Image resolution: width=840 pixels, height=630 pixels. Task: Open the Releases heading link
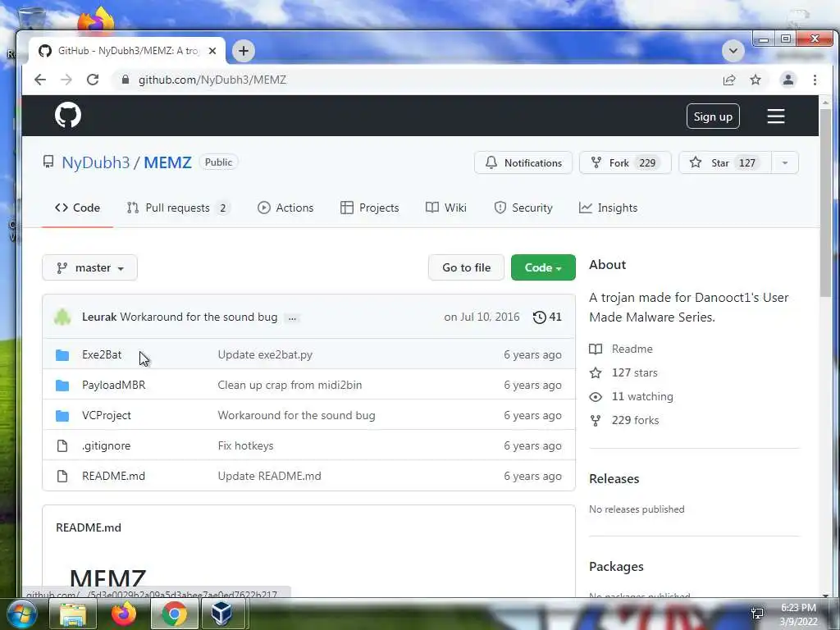pyautogui.click(x=614, y=479)
